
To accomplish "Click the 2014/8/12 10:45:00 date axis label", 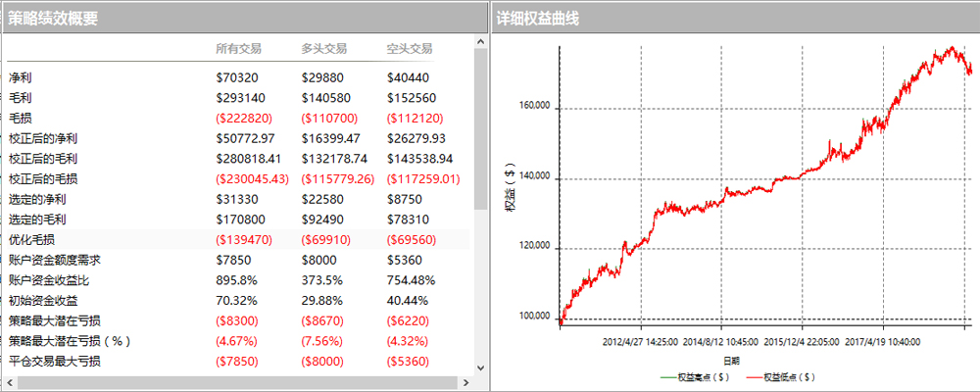I will click(720, 343).
